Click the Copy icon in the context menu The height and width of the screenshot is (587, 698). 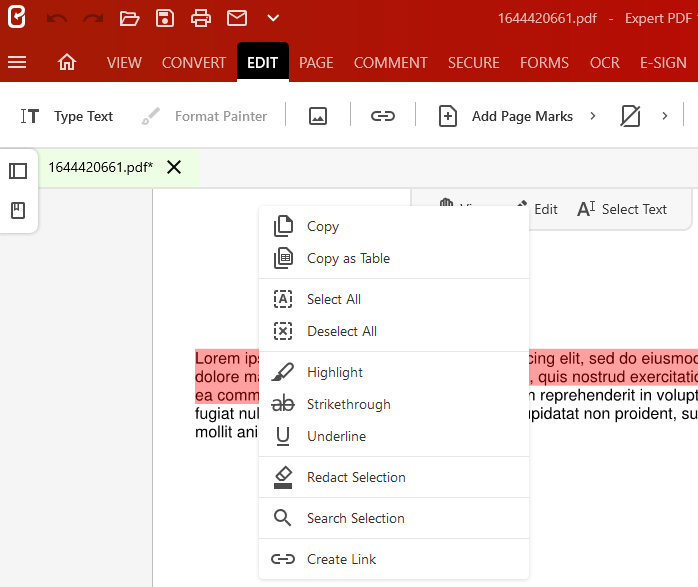click(x=283, y=226)
